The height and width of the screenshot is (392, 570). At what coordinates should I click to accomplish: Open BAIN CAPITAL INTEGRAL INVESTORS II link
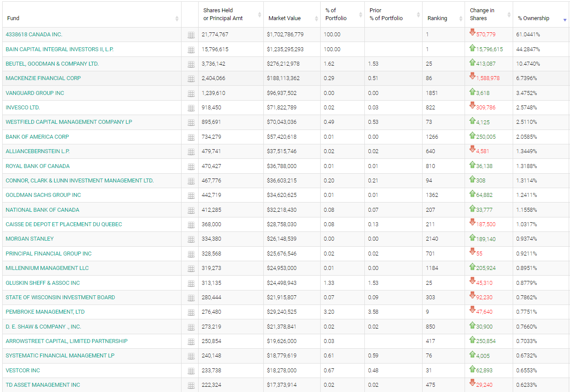[x=59, y=49]
